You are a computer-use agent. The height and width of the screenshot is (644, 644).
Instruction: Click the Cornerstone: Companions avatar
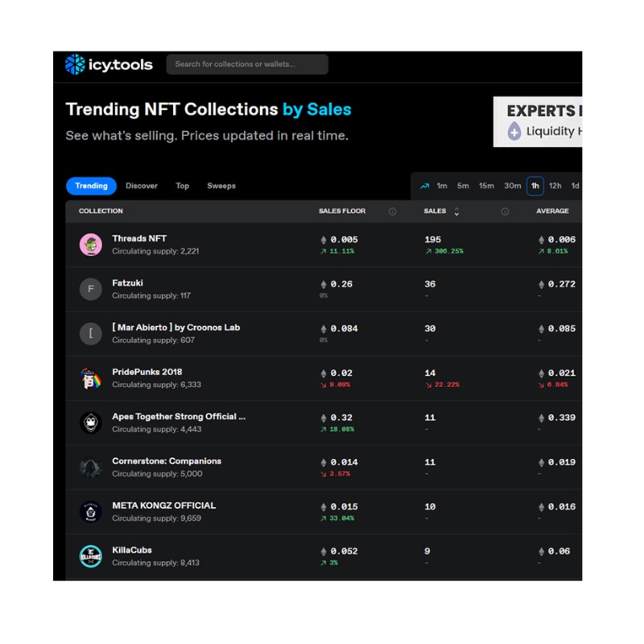click(91, 467)
